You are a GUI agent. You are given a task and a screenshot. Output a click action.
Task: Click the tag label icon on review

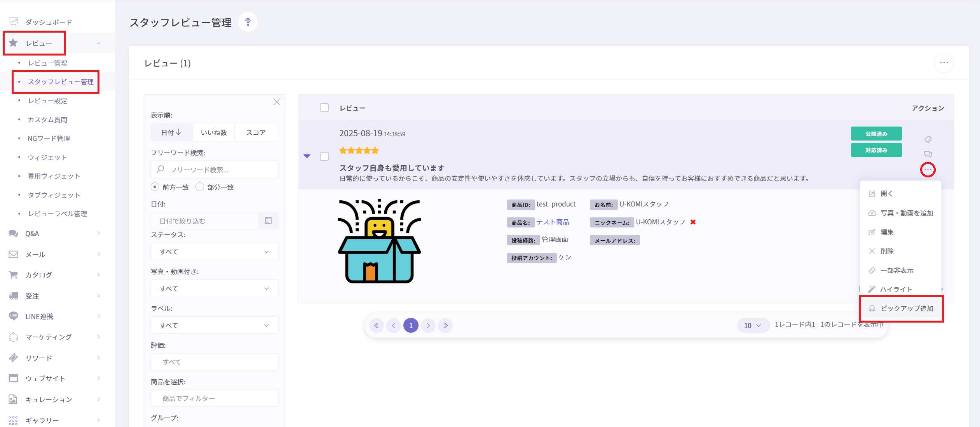point(928,139)
